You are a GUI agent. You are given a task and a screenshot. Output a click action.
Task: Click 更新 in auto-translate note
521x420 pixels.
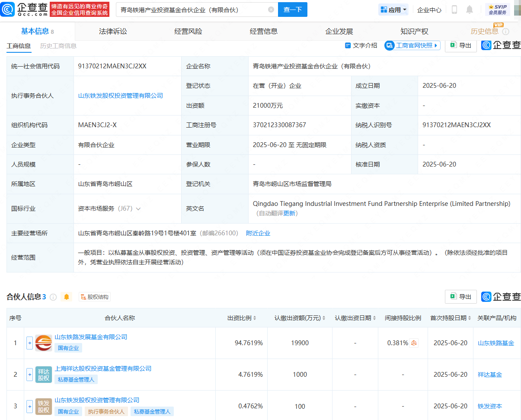tap(290, 213)
